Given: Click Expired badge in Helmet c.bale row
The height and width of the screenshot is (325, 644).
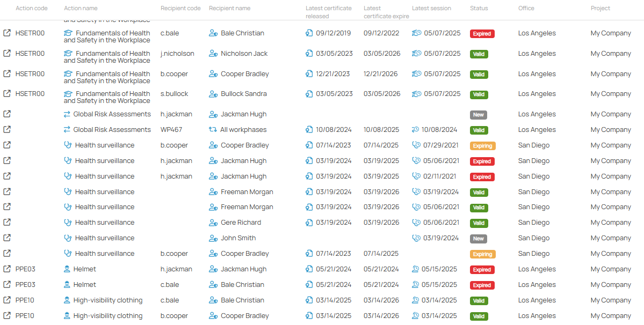Looking at the screenshot, I should point(482,285).
